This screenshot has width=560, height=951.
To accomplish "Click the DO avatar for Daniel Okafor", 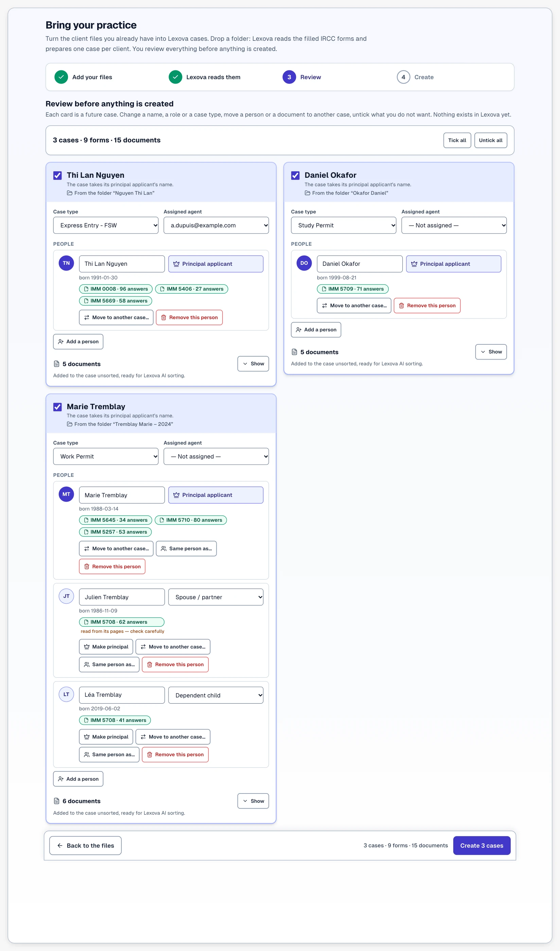I will 304,263.
